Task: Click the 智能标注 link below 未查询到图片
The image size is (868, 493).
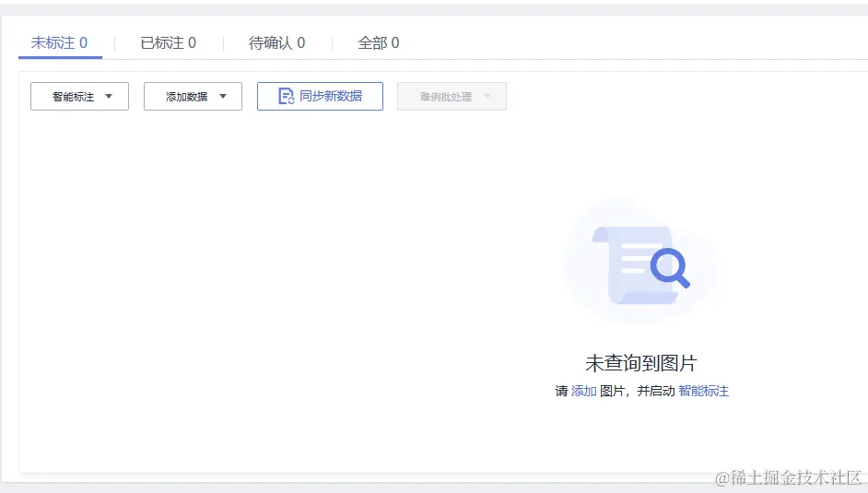Action: (703, 392)
